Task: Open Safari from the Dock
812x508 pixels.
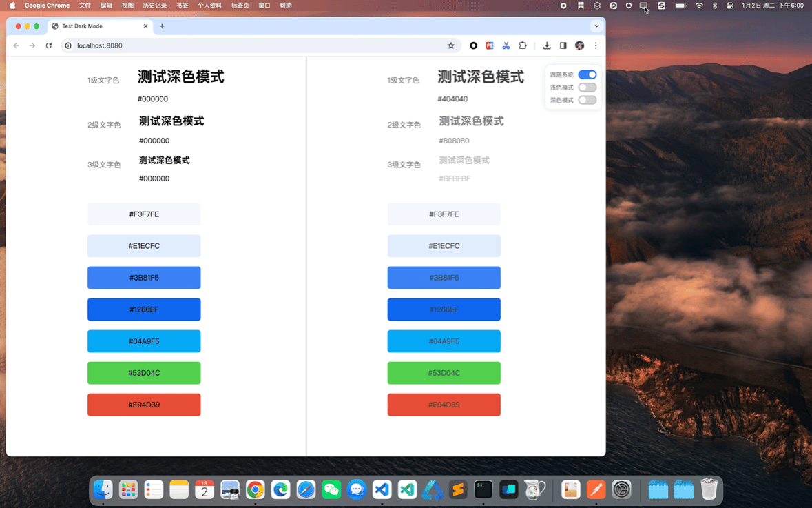Action: [x=306, y=489]
